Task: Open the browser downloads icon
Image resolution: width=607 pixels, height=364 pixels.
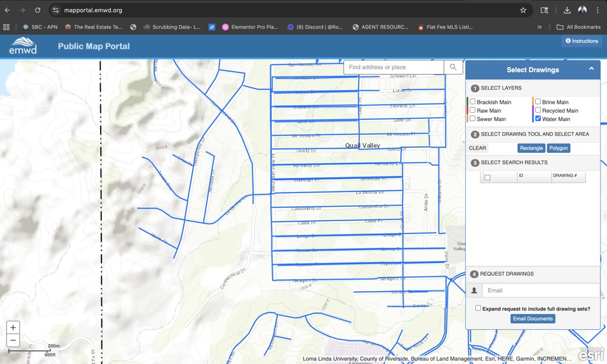Action: (x=567, y=10)
